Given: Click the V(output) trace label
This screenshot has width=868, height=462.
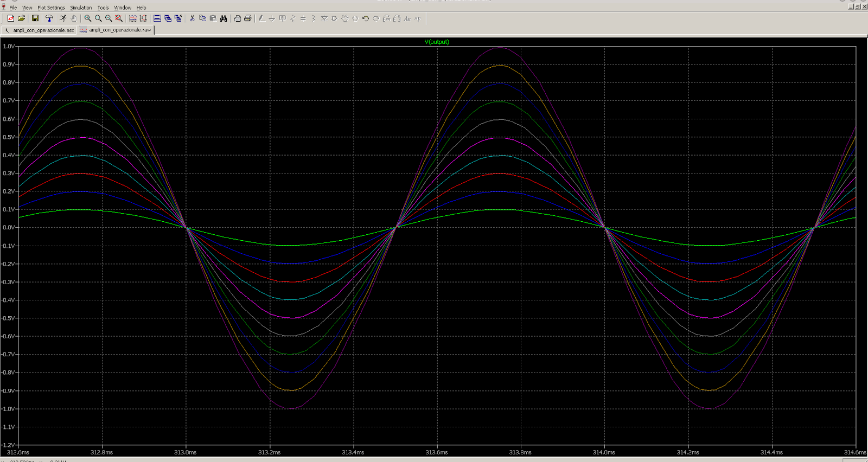Looking at the screenshot, I should pos(437,42).
